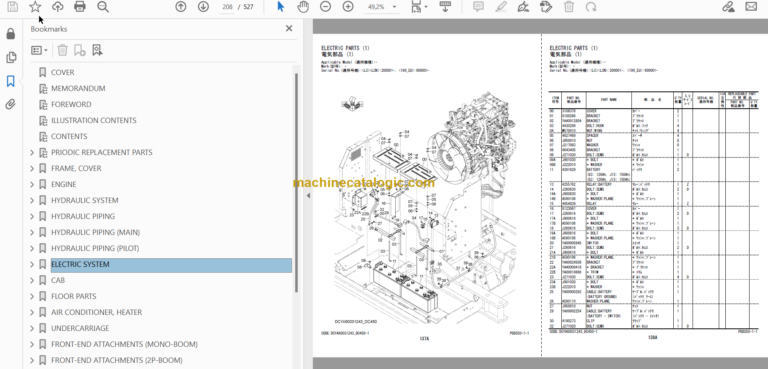The image size is (768, 369).
Task: Expand the ELECTRIC SYSTEM bookmark
Action: coord(32,265)
